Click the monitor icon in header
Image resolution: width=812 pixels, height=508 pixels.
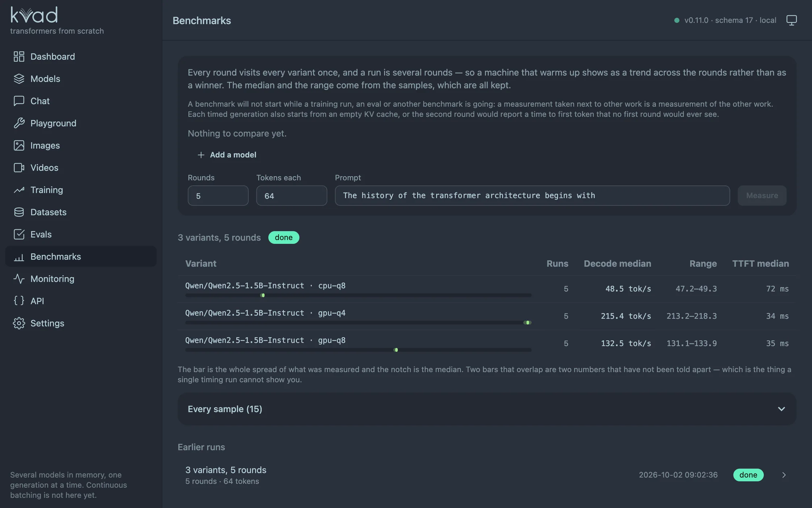click(x=791, y=20)
